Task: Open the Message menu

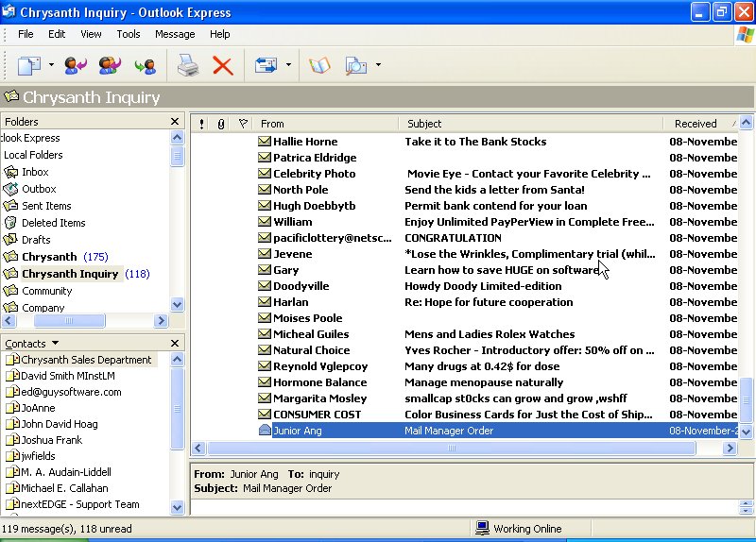Action: 175,34
